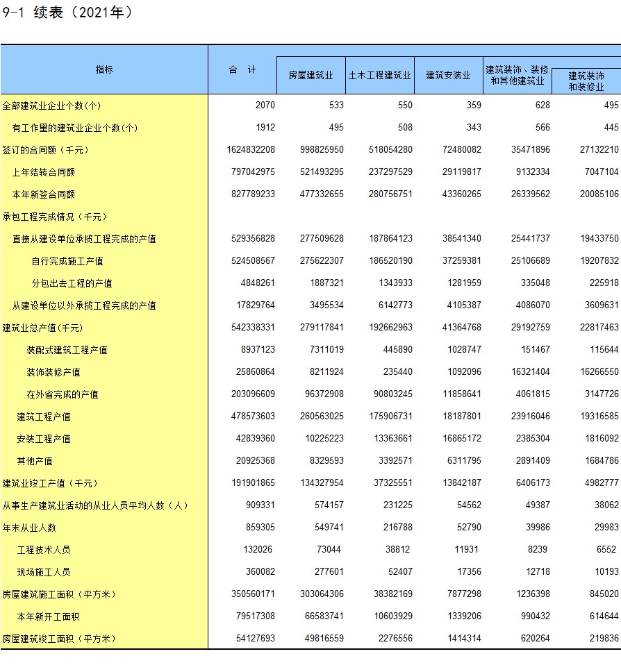The width and height of the screenshot is (621, 672).
Task: Select cell value 235440
Action: (x=397, y=372)
